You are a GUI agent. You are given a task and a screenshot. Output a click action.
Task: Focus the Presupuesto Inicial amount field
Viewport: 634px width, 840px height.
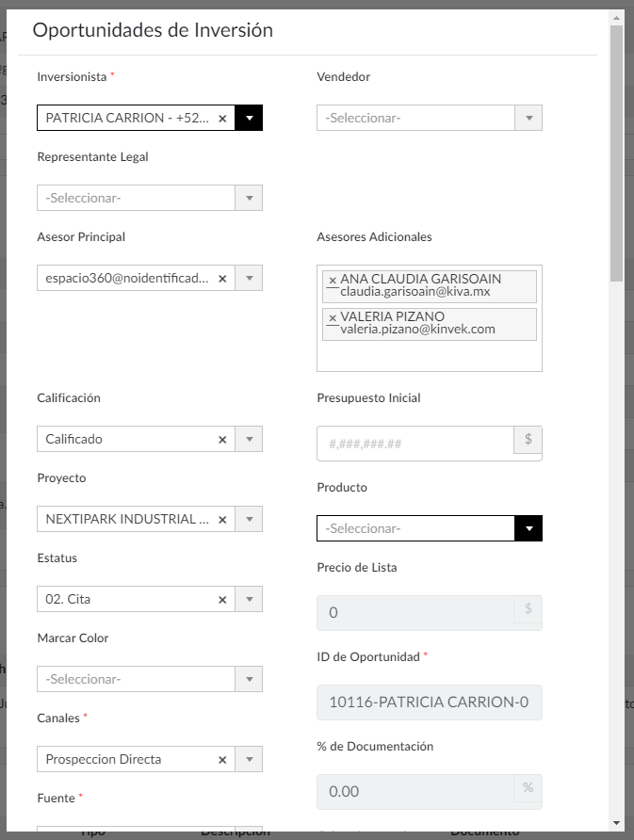coord(415,444)
